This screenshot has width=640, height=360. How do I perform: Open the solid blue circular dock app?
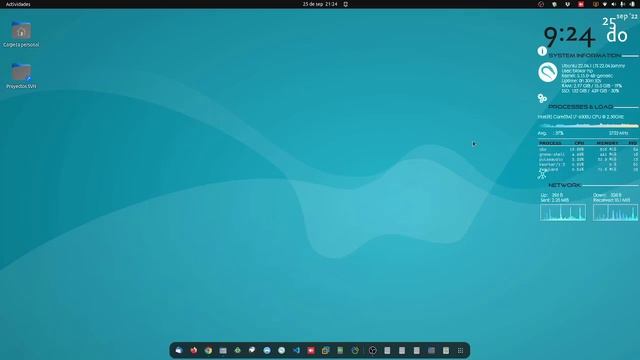267,350
